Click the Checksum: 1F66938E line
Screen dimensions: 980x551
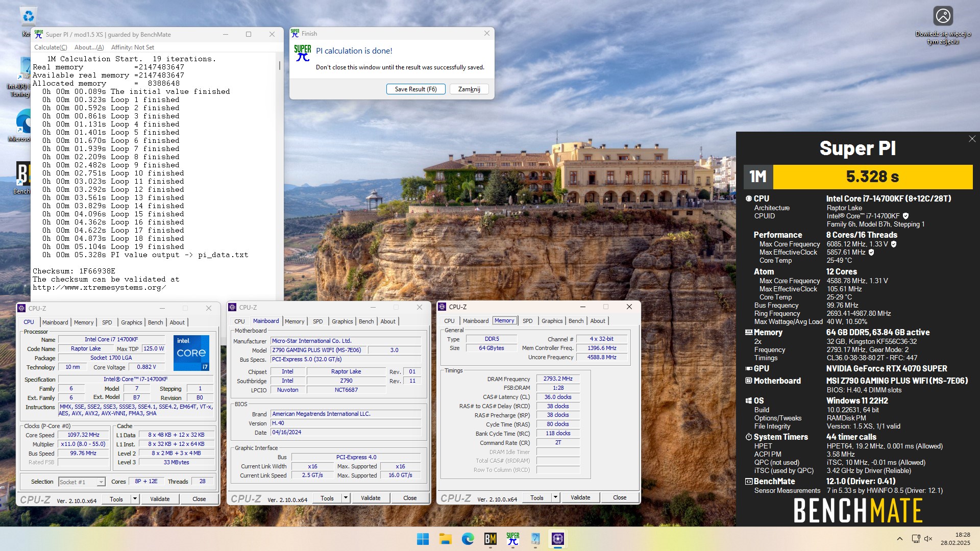pos(74,271)
